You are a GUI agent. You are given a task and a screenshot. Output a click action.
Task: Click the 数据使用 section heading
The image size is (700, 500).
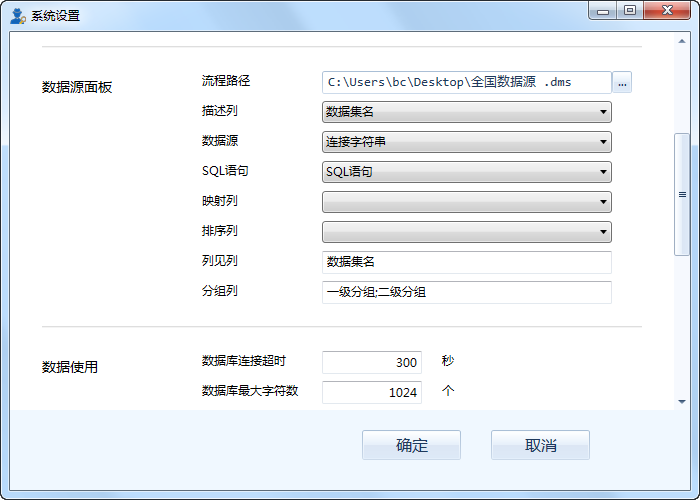pyautogui.click(x=70, y=367)
